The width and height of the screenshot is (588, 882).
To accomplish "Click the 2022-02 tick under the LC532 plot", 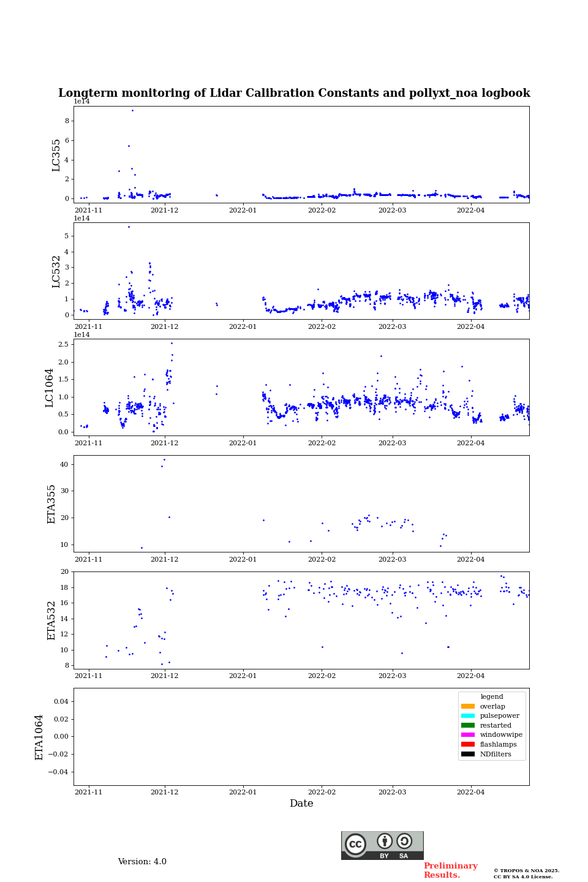I will (322, 326).
